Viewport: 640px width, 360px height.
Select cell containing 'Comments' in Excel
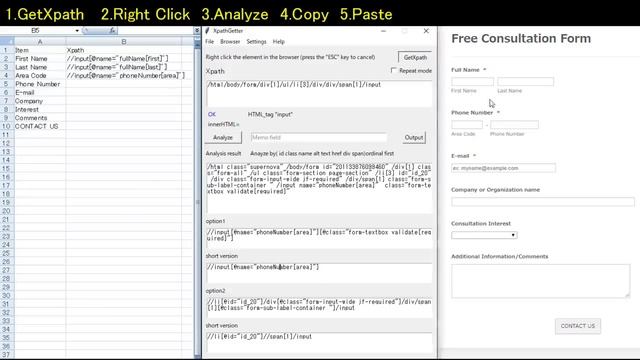pyautogui.click(x=40, y=118)
